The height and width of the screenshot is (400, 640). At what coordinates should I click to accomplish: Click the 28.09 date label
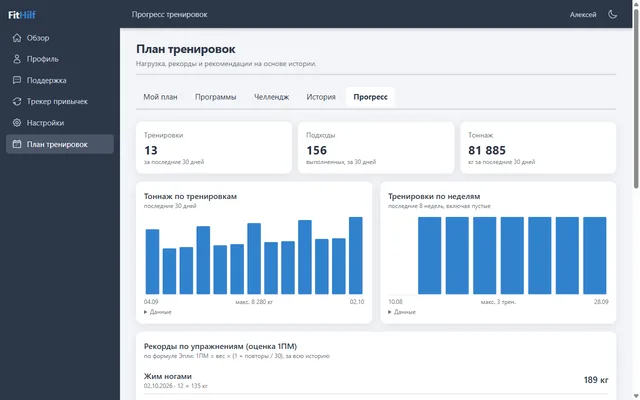click(x=601, y=302)
